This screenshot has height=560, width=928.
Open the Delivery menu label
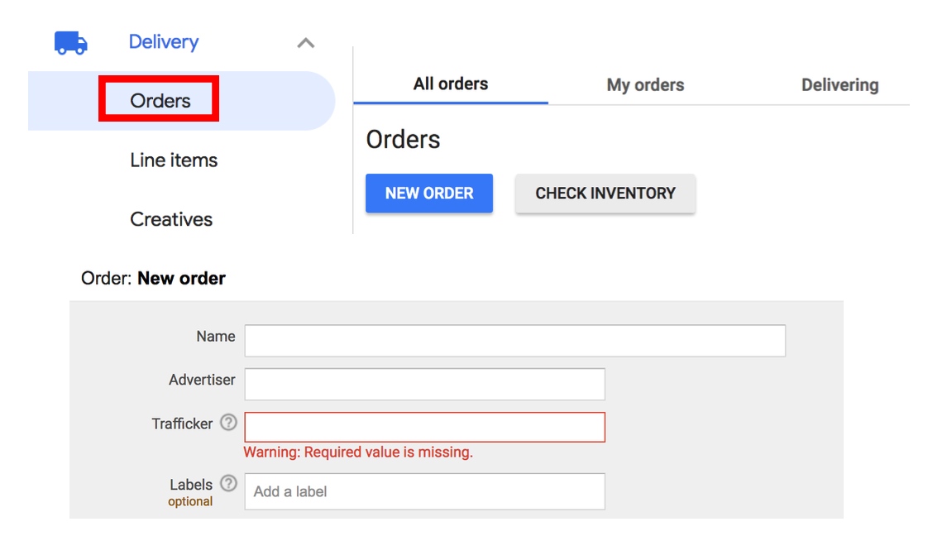164,42
